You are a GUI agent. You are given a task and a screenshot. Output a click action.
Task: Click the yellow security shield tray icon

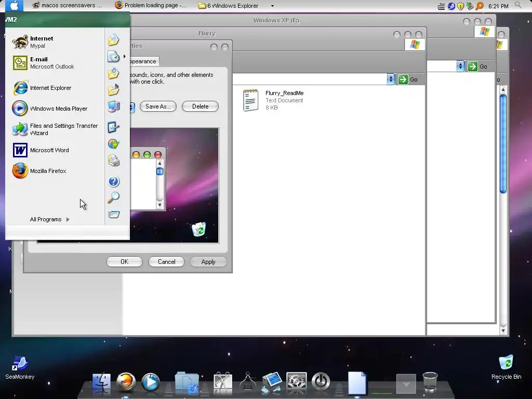click(460, 6)
